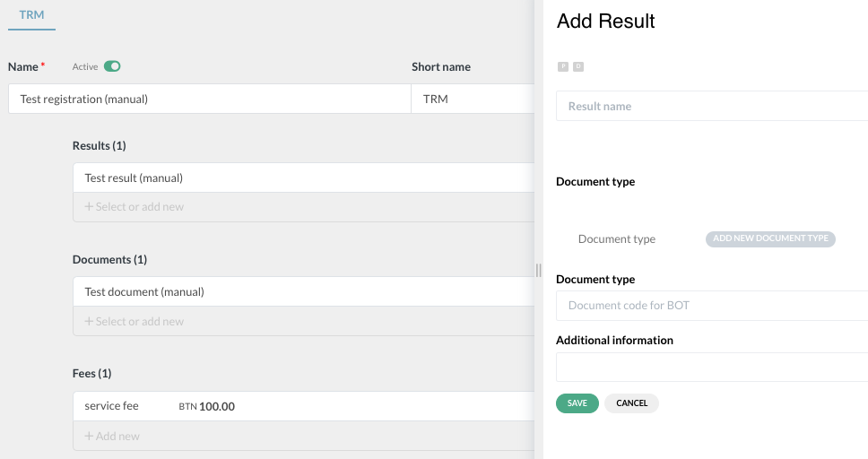Screen dimensions: 868x459
Task: Open Select or add new under Documents
Action: click(x=303, y=321)
